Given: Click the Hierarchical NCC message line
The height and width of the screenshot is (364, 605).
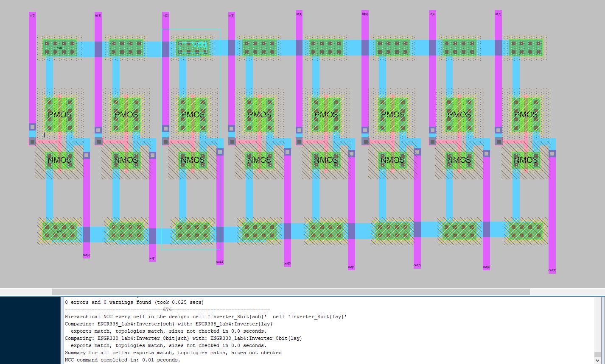Looking at the screenshot, I should point(205,317).
